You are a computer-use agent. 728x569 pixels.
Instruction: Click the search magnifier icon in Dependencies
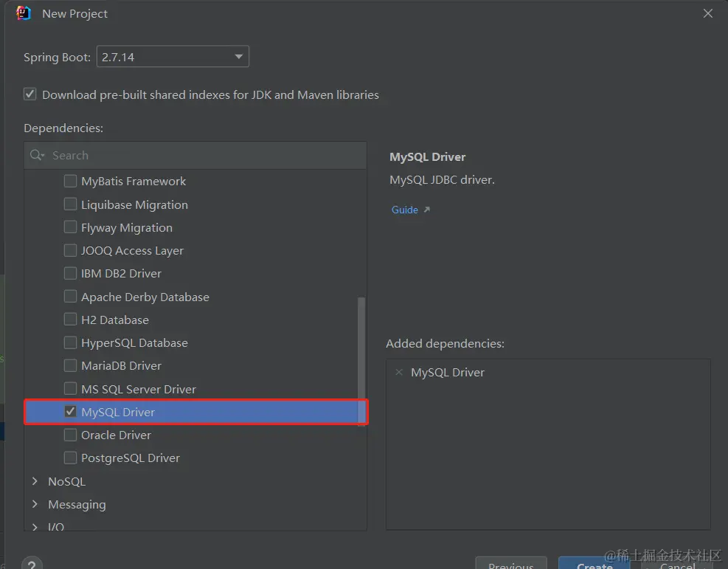click(x=37, y=155)
